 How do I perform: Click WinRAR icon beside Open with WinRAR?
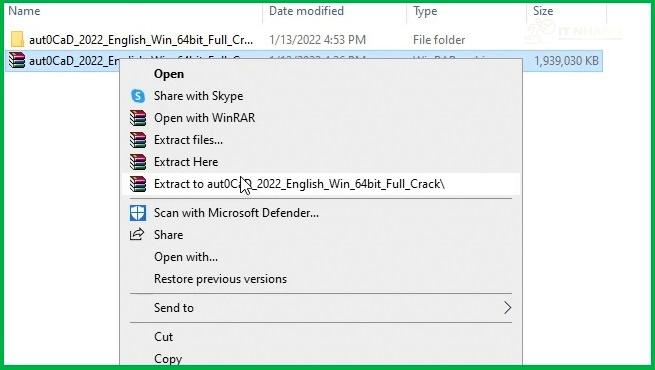[138, 118]
